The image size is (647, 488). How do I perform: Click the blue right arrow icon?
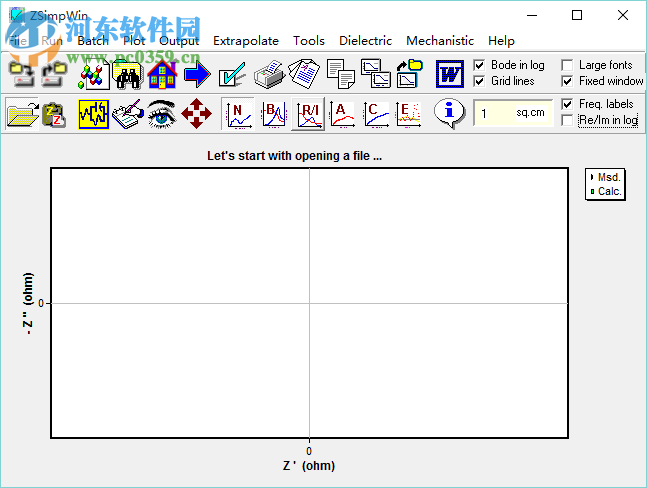pos(197,74)
